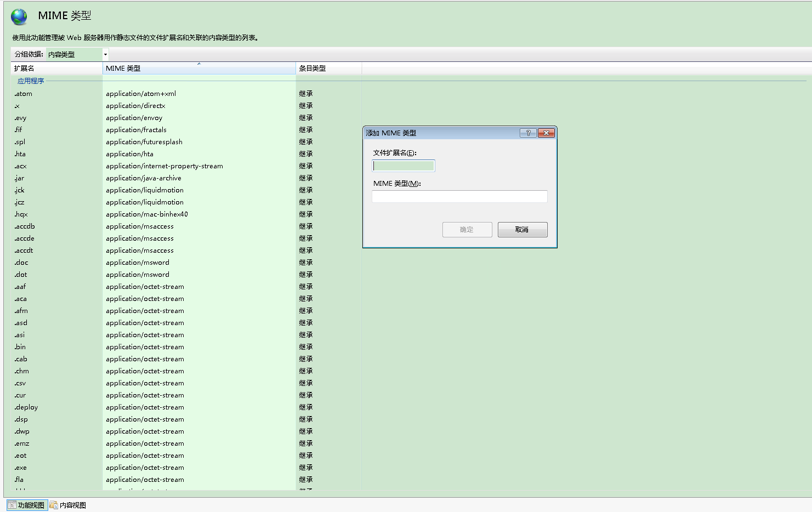Click the 取消 button

(523, 230)
